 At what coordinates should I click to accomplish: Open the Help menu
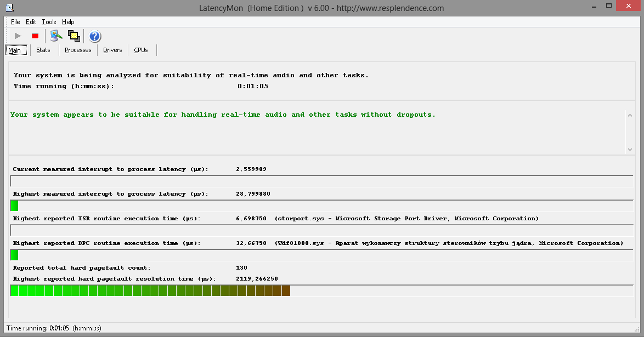pyautogui.click(x=68, y=22)
